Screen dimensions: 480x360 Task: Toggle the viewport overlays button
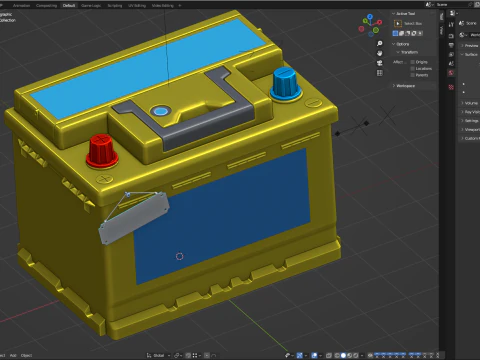(x=314, y=356)
